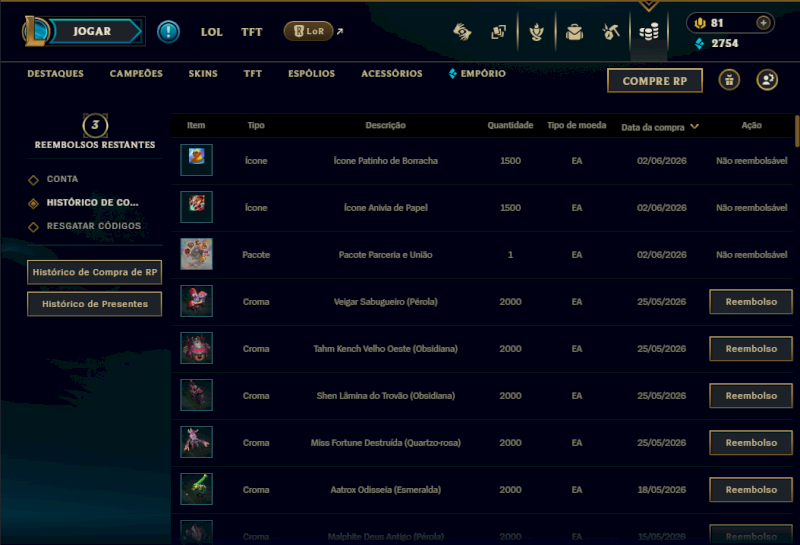Image resolution: width=800 pixels, height=545 pixels.
Task: Click the League of Legends logo emblem
Action: tap(35, 31)
